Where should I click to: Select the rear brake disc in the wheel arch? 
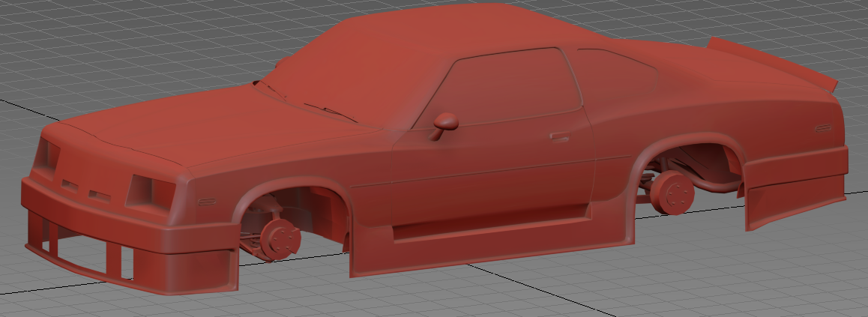pyautogui.click(x=672, y=192)
